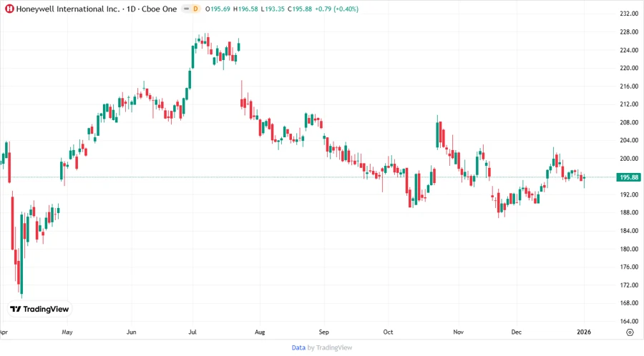Click the Sep label on time axis
This screenshot has height=356, width=644.
(323, 332)
